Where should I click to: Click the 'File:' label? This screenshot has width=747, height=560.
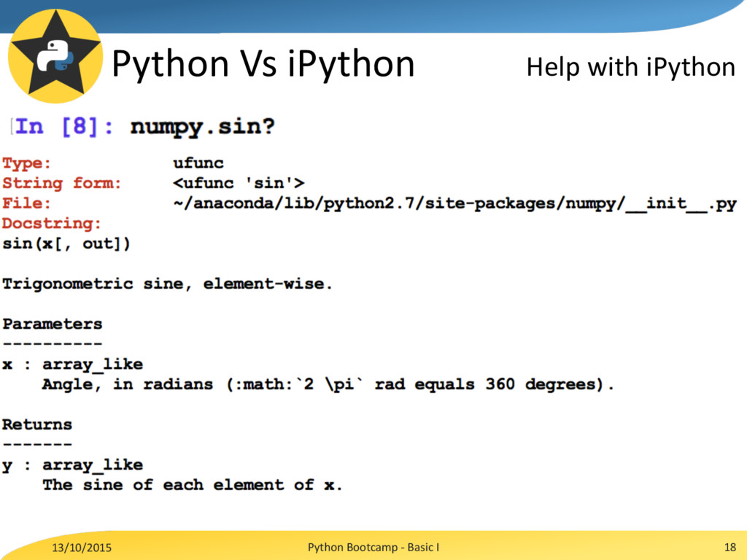point(26,203)
